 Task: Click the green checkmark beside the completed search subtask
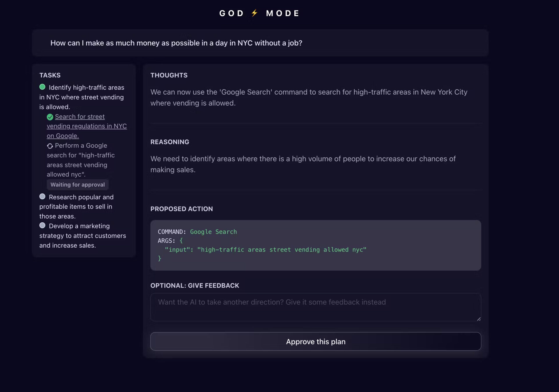pyautogui.click(x=50, y=117)
